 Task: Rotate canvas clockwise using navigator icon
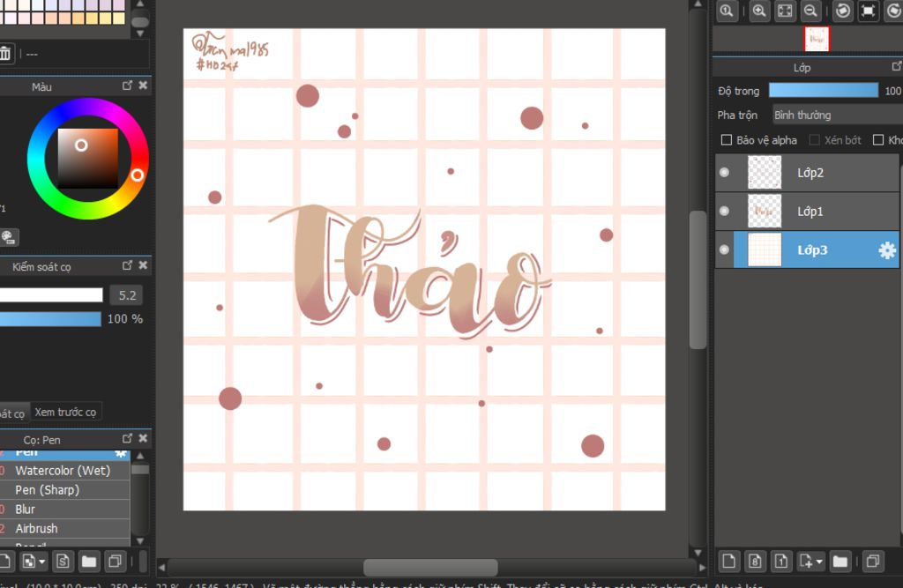coord(894,11)
